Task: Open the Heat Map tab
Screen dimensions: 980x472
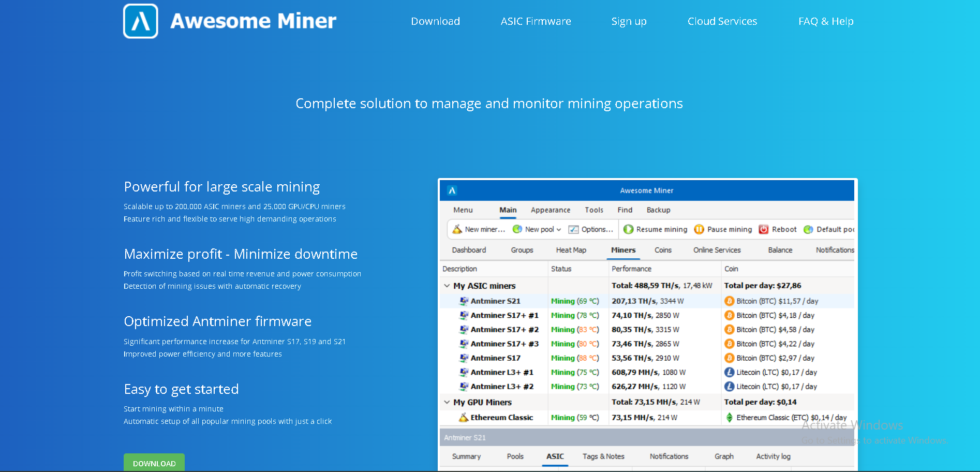Action: click(x=571, y=250)
